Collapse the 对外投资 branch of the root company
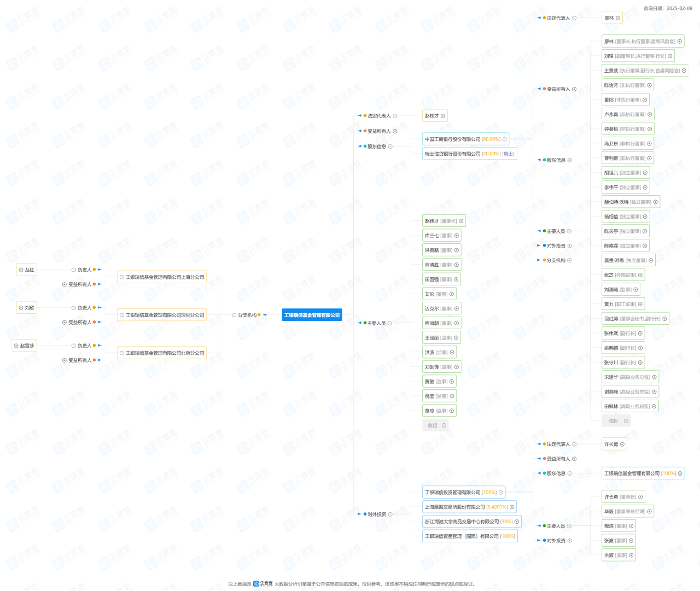This screenshot has width=700, height=591. pos(390,514)
